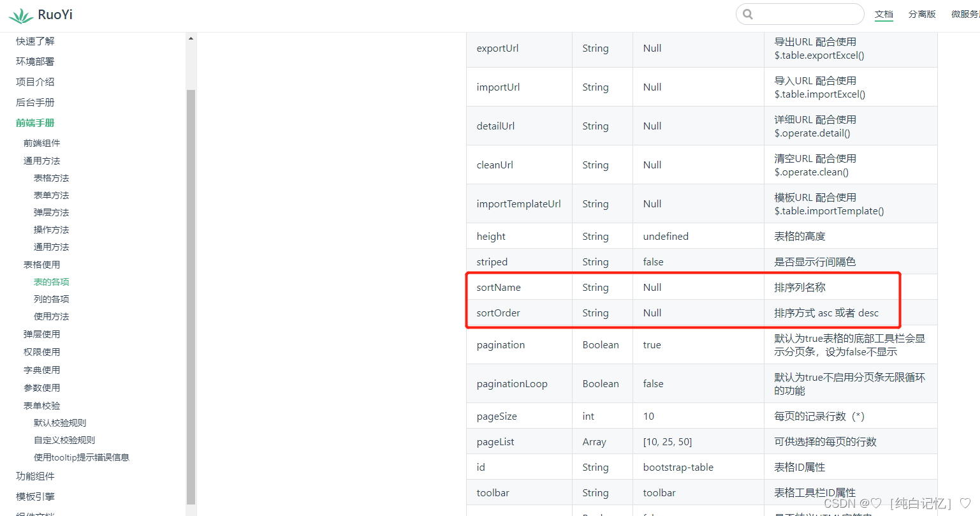Open 前端组件 in the sidebar
Image resolution: width=980 pixels, height=516 pixels.
pos(42,143)
